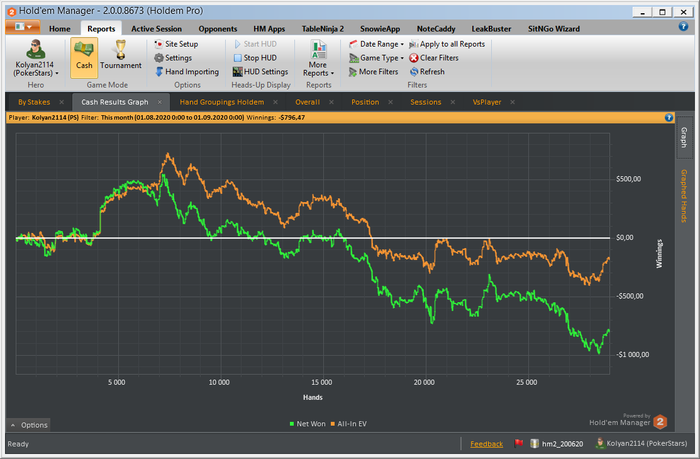Click the Hold'em Manager 2 logo badge
Screen dimensions: 700x459
660,421
